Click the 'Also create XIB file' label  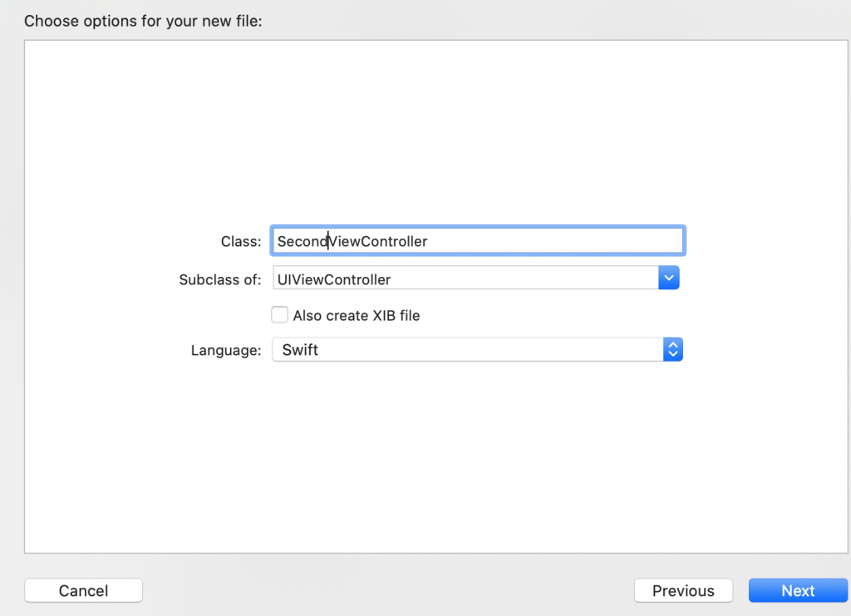coord(357,316)
